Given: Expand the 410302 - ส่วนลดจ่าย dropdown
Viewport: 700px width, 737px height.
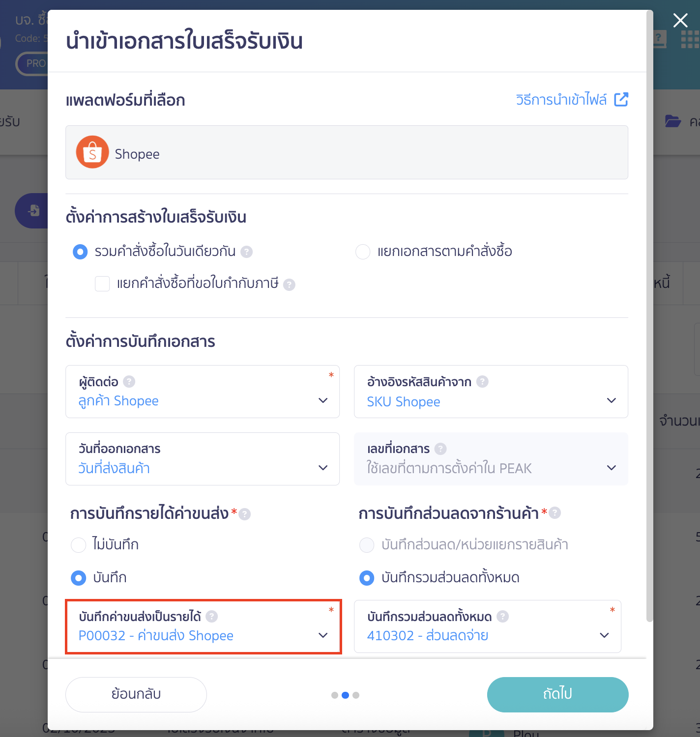Looking at the screenshot, I should click(x=604, y=635).
